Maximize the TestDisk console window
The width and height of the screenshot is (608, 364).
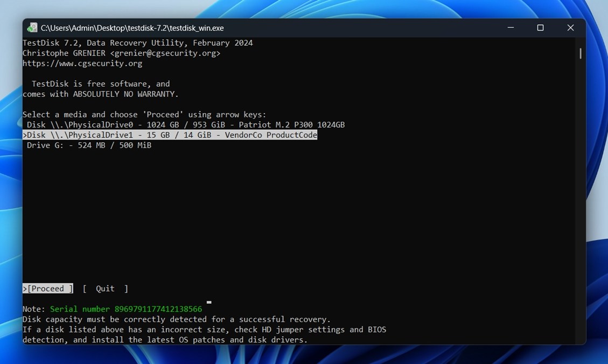coord(540,28)
